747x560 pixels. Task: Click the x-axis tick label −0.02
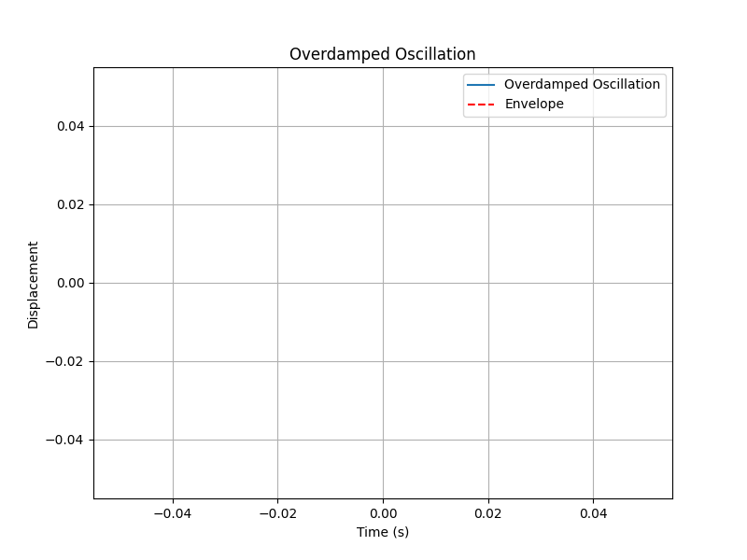click(x=276, y=512)
